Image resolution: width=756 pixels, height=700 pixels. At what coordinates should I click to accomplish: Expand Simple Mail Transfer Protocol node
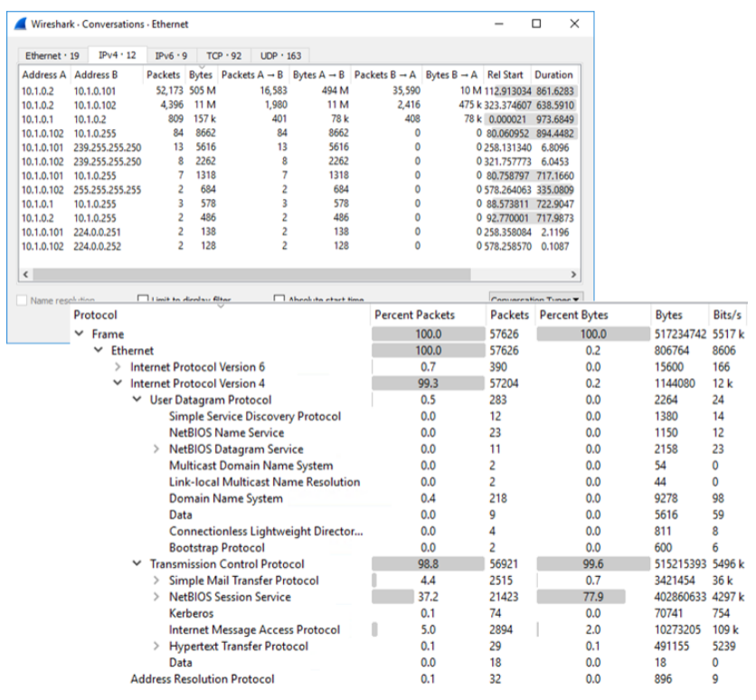click(156, 580)
